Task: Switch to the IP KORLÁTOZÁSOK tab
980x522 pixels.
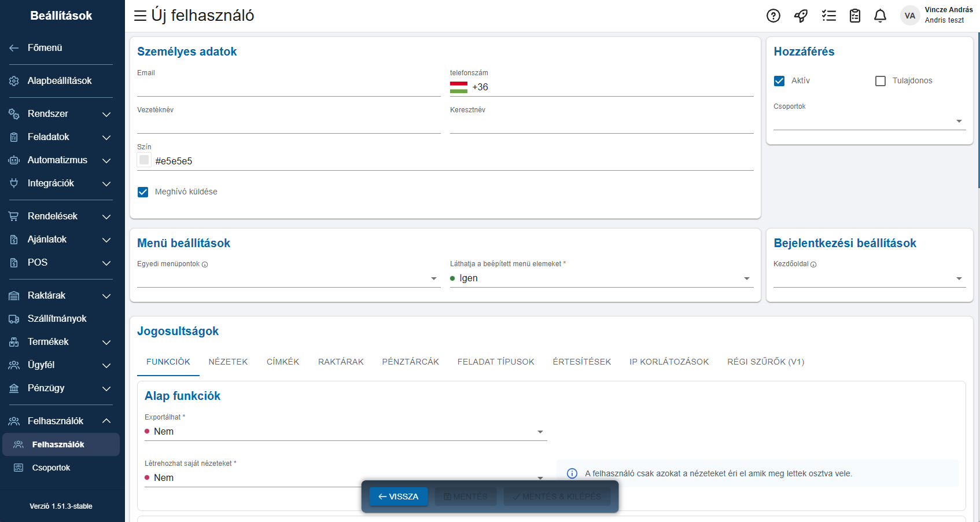Action: (x=669, y=362)
